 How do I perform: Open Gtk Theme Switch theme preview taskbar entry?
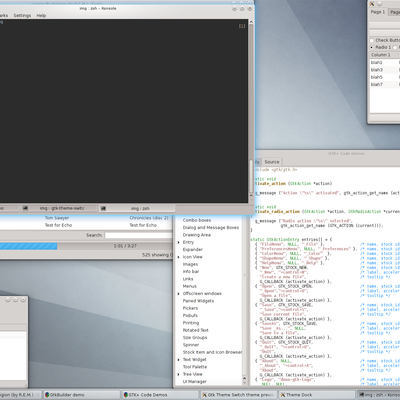tap(239, 395)
